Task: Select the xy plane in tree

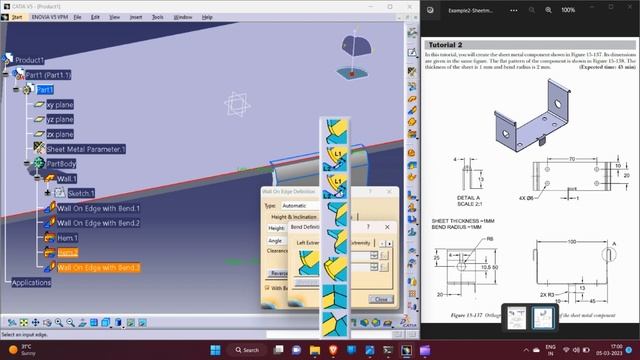Action: pyautogui.click(x=60, y=104)
